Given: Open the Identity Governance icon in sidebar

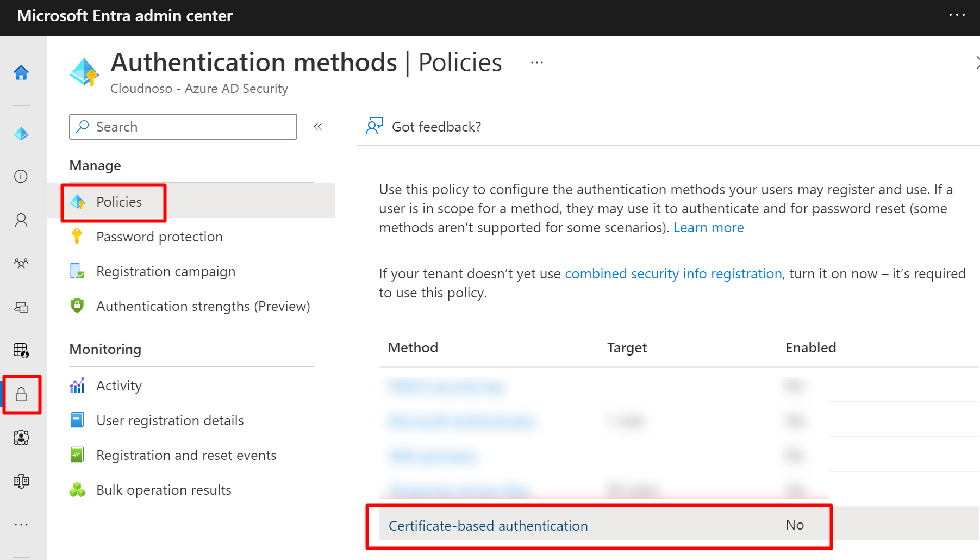Looking at the screenshot, I should point(21,438).
